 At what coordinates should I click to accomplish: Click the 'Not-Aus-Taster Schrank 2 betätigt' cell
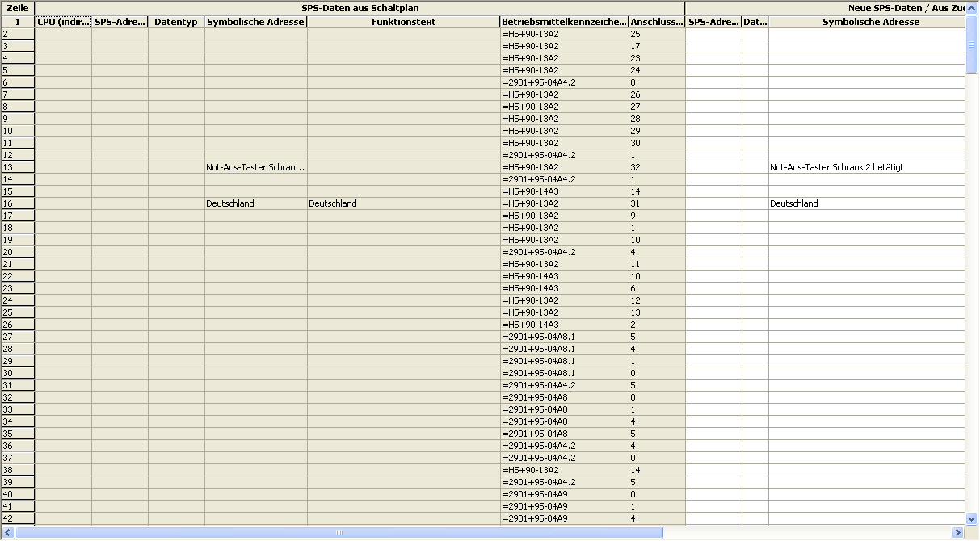(867, 167)
